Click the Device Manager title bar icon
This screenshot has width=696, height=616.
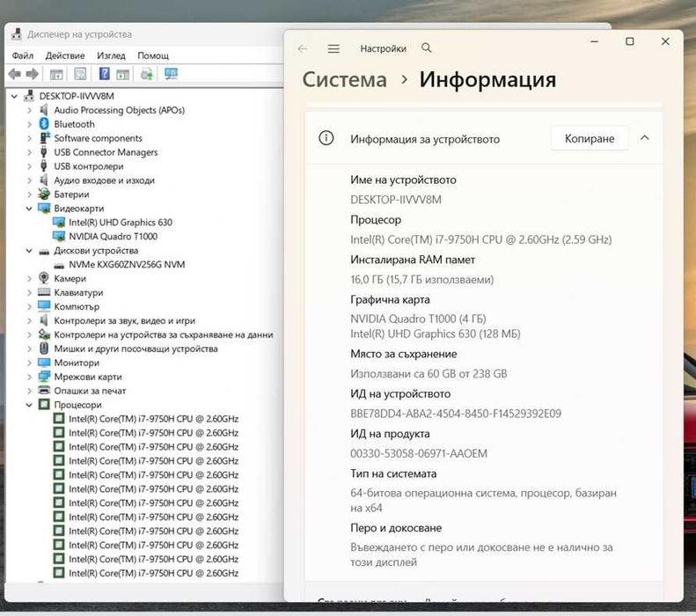(x=17, y=33)
